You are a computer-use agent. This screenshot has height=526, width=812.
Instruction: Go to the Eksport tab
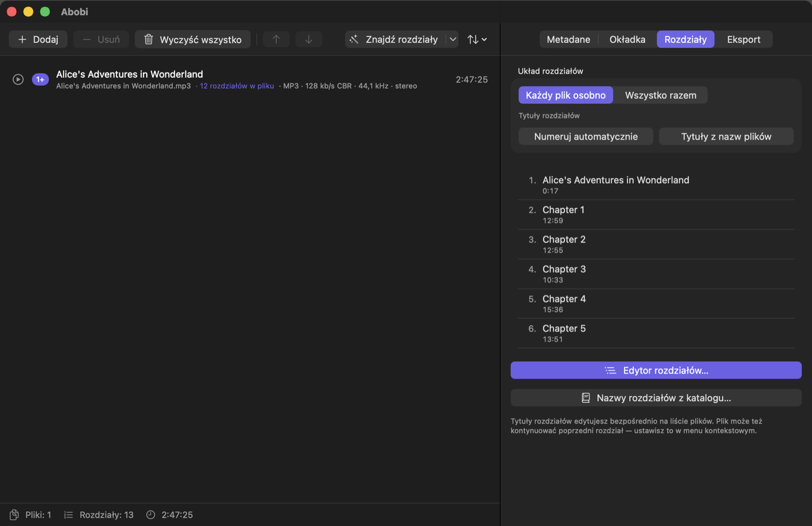point(743,39)
